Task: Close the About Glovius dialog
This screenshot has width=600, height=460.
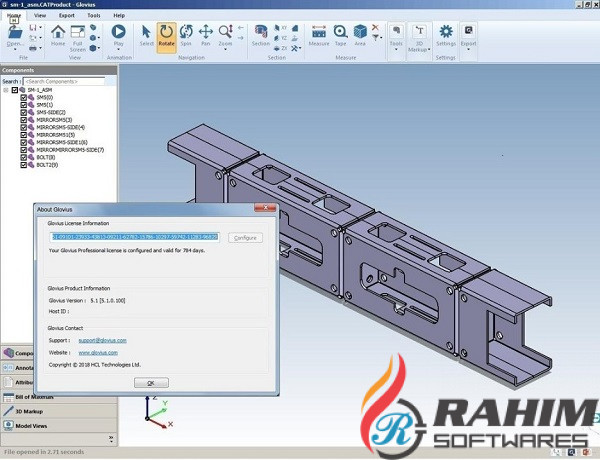Action: 265,208
